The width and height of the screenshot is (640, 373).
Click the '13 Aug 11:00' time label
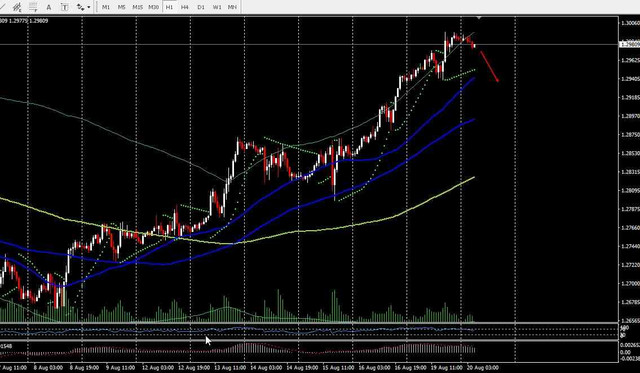click(231, 368)
